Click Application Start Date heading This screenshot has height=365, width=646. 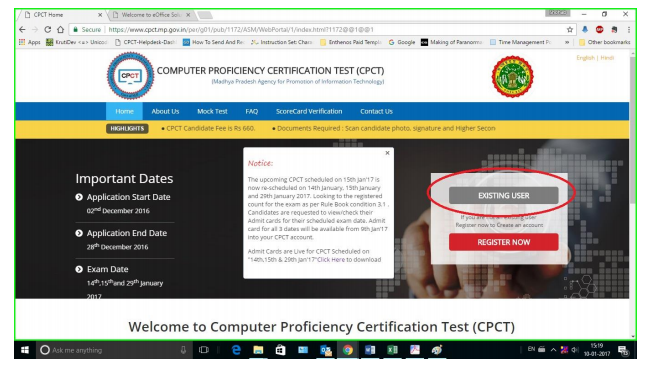(x=128, y=197)
